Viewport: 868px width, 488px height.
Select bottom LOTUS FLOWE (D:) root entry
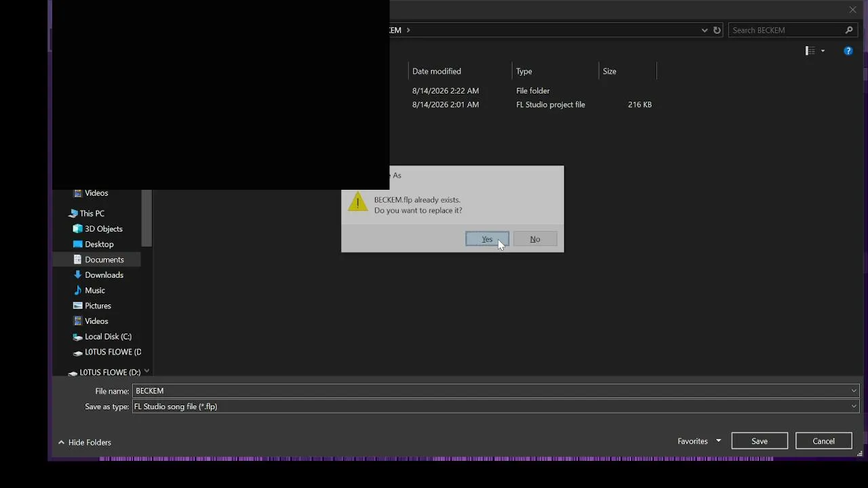coord(110,372)
